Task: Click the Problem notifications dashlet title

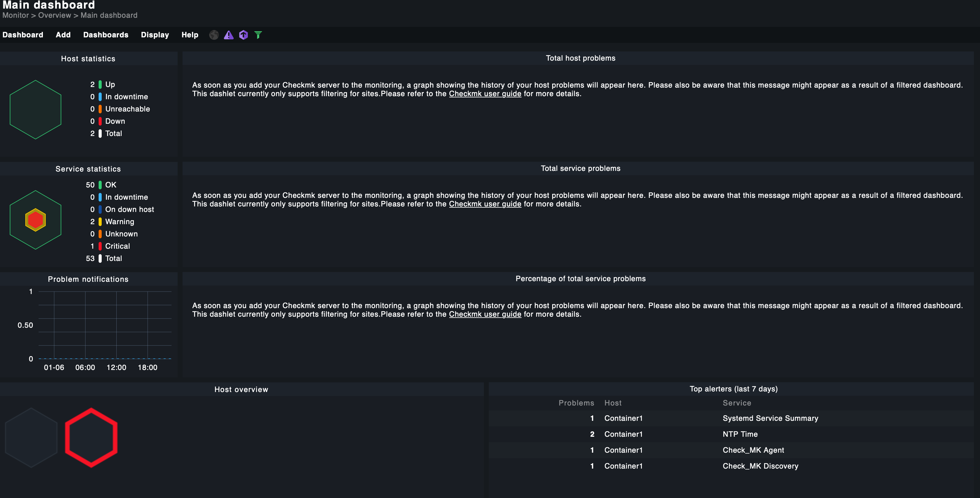Action: 88,279
